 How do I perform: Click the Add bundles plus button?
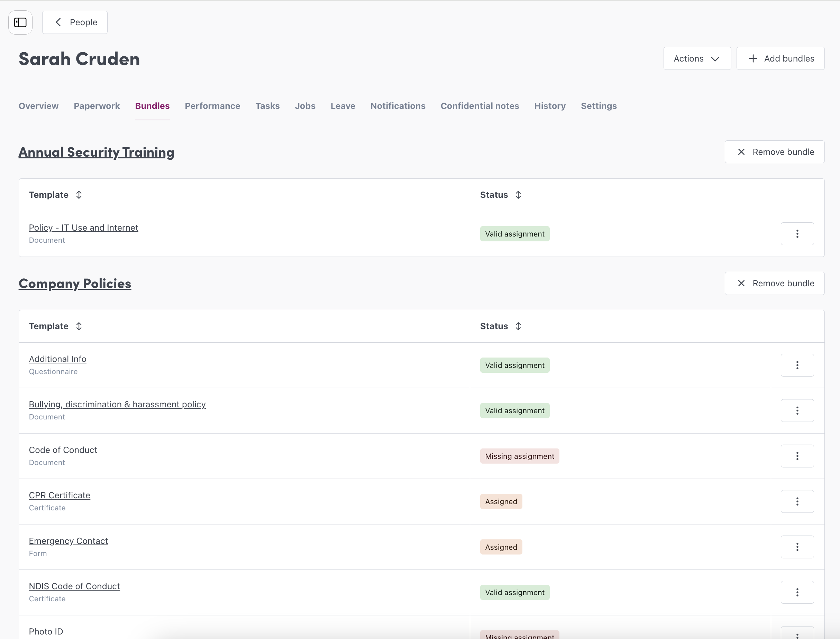pyautogui.click(x=780, y=58)
